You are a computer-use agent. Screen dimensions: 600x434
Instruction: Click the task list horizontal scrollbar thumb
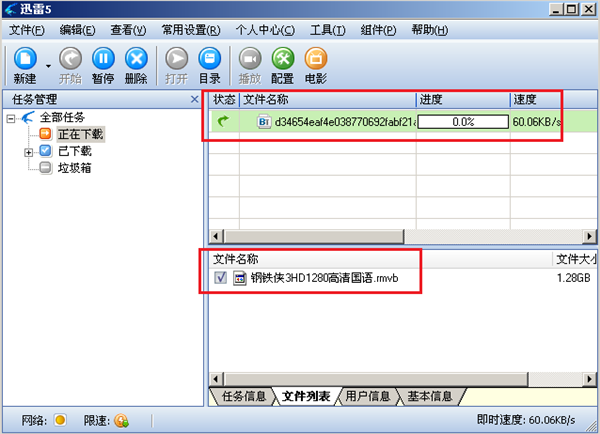click(x=313, y=236)
